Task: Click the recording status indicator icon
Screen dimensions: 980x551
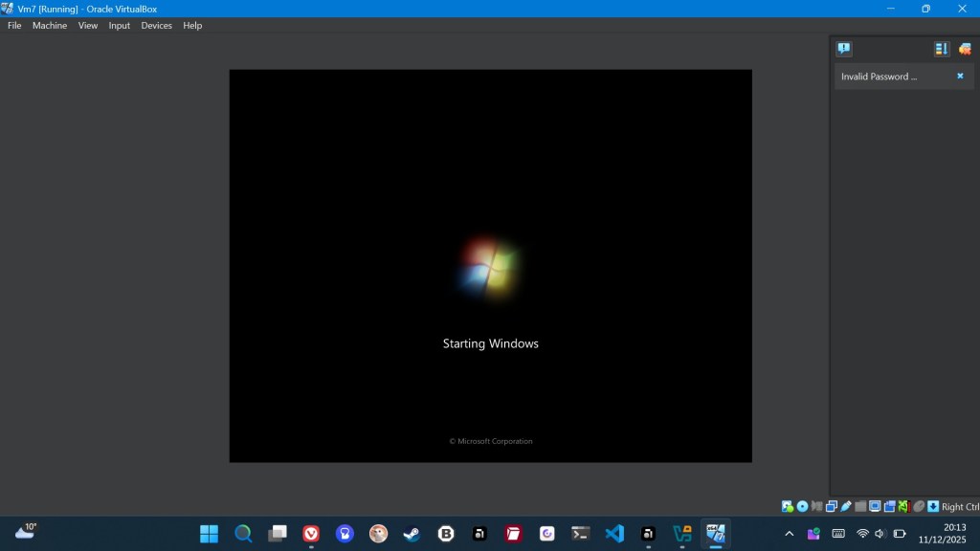Action: 889,506
